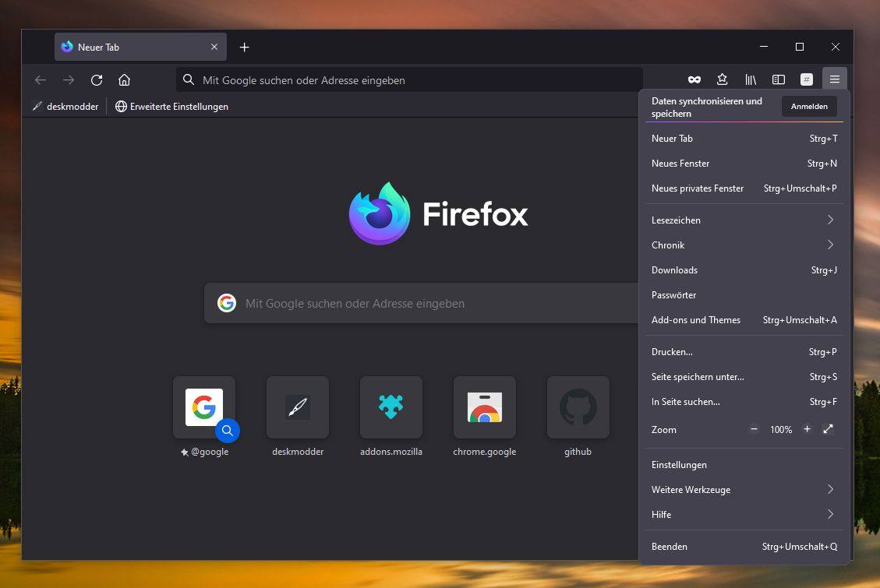Image resolution: width=880 pixels, height=588 pixels.
Task: Expand the Hilfe submenu
Action: coord(744,515)
